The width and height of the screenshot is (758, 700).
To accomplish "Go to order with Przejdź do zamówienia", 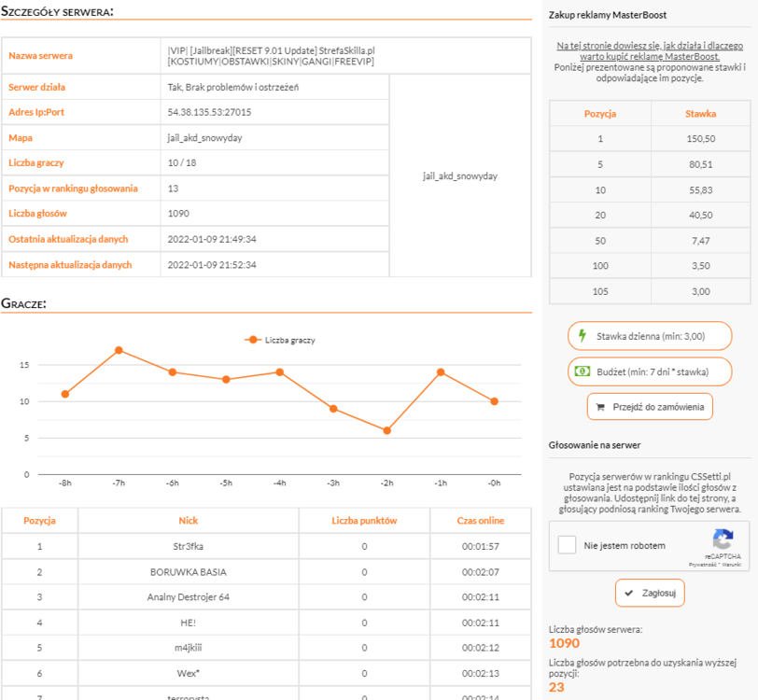I will [x=650, y=407].
